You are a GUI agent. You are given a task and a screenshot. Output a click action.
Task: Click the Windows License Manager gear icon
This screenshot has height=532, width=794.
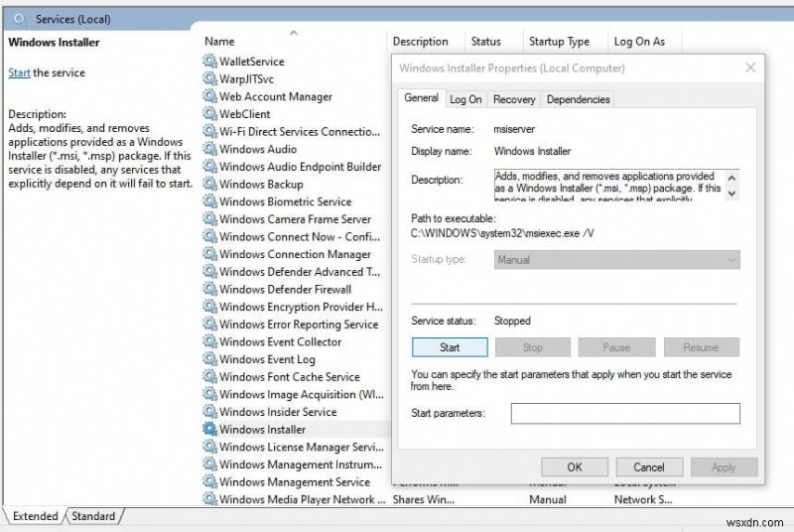[209, 447]
